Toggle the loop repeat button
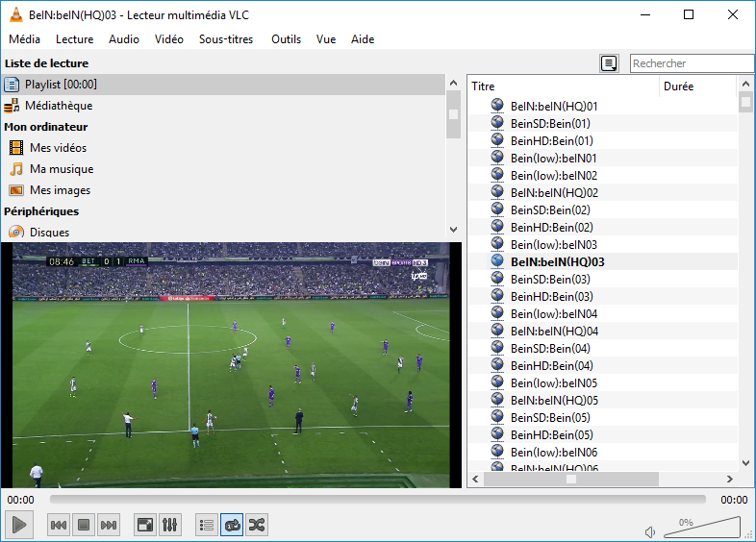Viewport: 756px width, 542px height. (x=232, y=525)
